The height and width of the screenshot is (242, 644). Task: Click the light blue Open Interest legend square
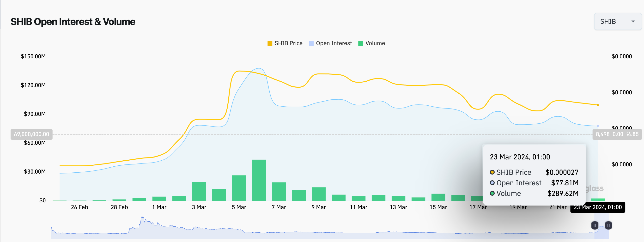tap(311, 43)
